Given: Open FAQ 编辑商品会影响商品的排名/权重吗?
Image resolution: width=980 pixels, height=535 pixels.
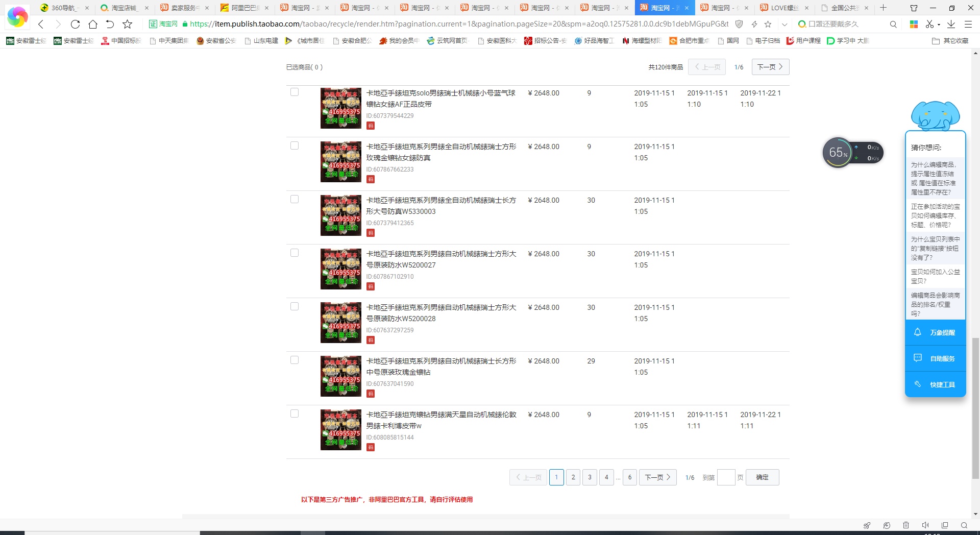Looking at the screenshot, I should pos(935,304).
